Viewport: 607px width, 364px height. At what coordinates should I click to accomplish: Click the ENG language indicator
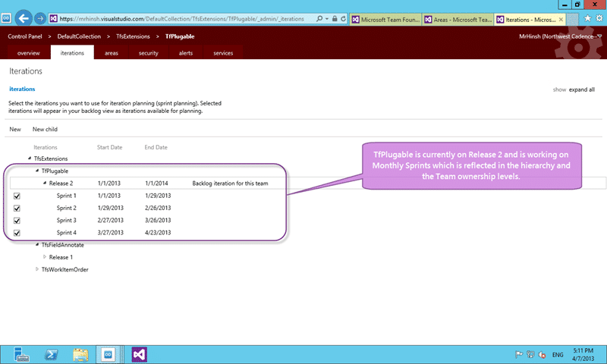(x=558, y=355)
